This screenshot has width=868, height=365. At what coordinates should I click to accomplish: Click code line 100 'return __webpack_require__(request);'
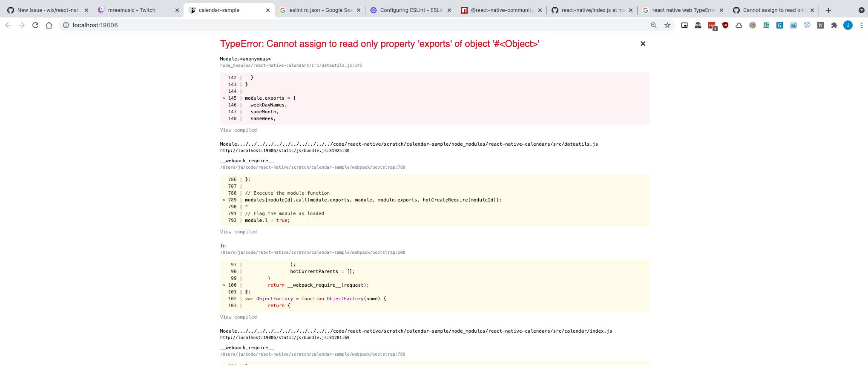click(x=318, y=285)
